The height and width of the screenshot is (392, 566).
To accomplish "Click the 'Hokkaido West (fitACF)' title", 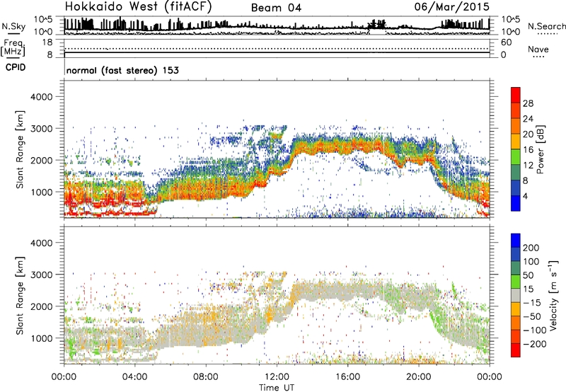I will coord(138,6).
